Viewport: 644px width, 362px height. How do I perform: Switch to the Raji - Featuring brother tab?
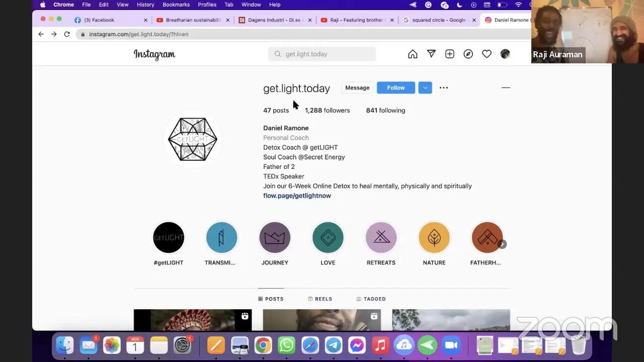tap(357, 20)
